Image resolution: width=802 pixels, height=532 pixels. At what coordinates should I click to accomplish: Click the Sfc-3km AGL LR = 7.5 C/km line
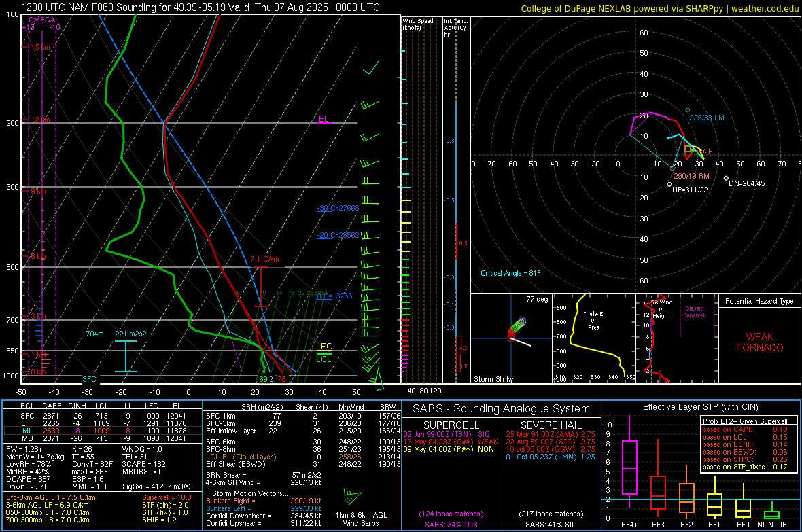point(51,497)
